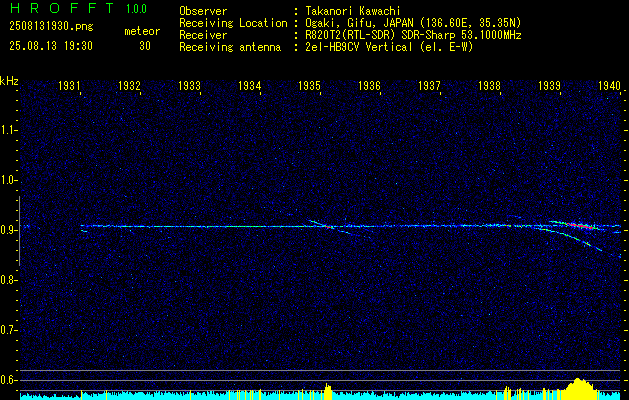Click the filename 2508131930.png
This screenshot has width=629, height=400.
(51, 27)
